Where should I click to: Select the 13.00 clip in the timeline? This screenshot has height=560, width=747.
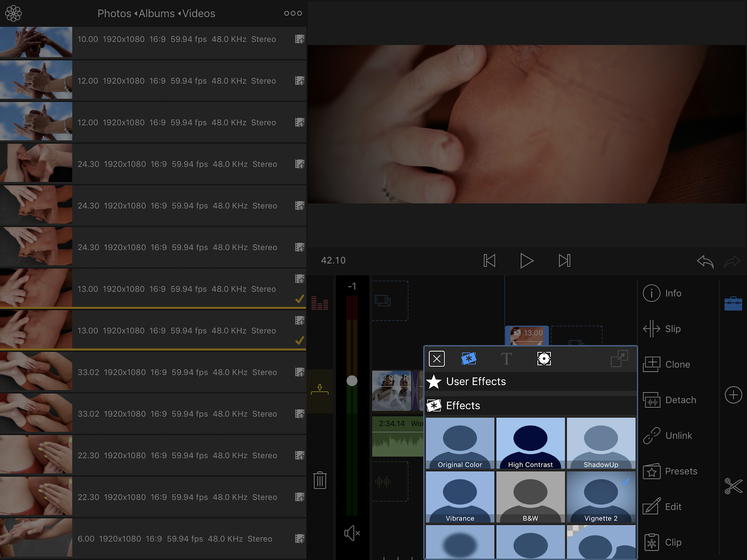527,336
